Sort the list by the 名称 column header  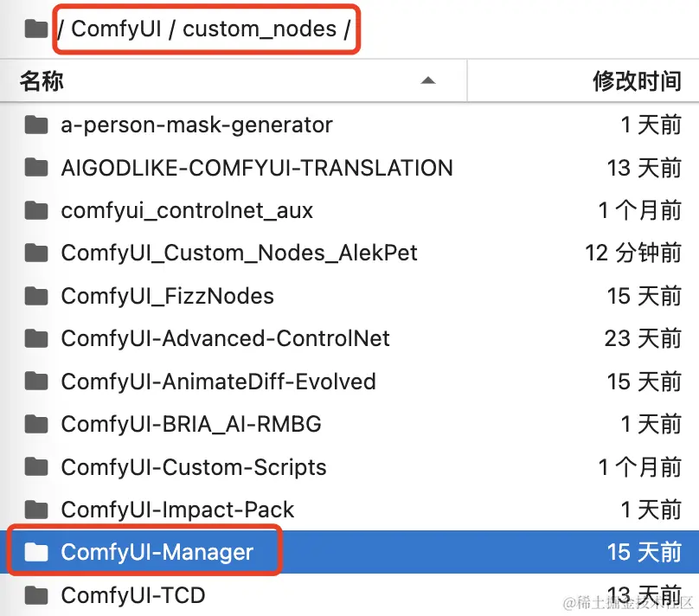click(x=42, y=81)
